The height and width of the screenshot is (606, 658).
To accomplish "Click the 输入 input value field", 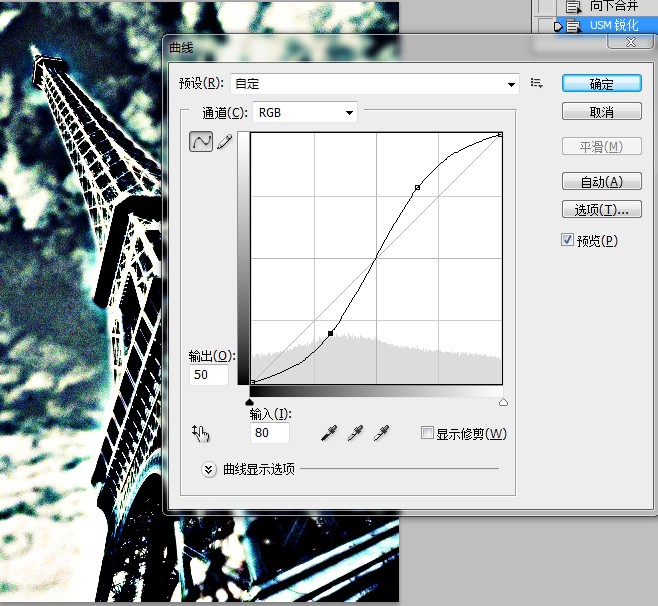I will tap(269, 433).
